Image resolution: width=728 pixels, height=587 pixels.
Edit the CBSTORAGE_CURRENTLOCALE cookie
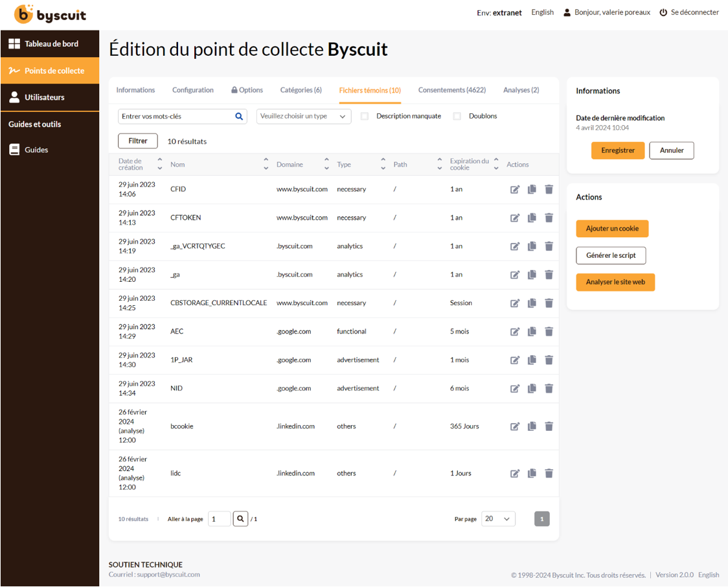(x=515, y=303)
